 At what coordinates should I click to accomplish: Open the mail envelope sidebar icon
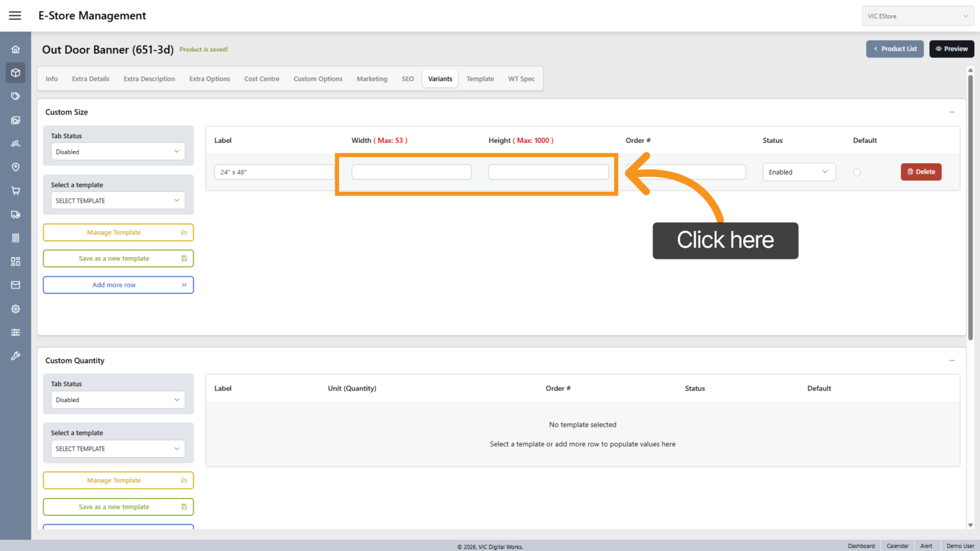(x=16, y=285)
